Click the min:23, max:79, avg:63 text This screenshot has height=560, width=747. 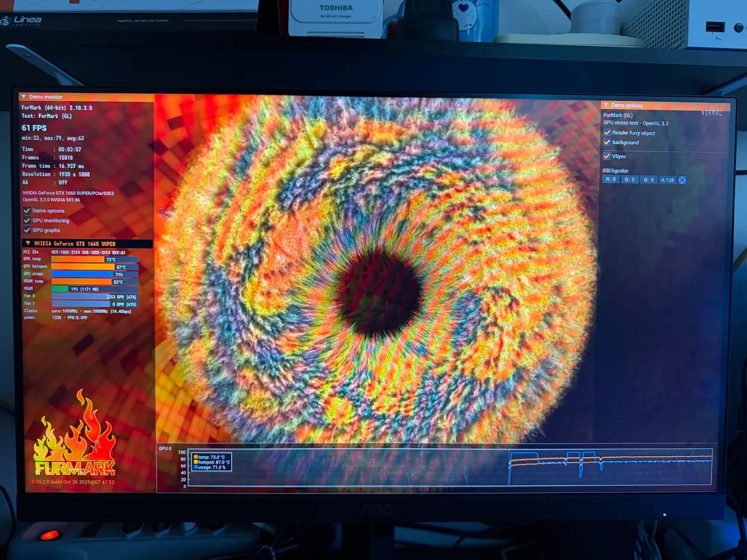pos(53,138)
